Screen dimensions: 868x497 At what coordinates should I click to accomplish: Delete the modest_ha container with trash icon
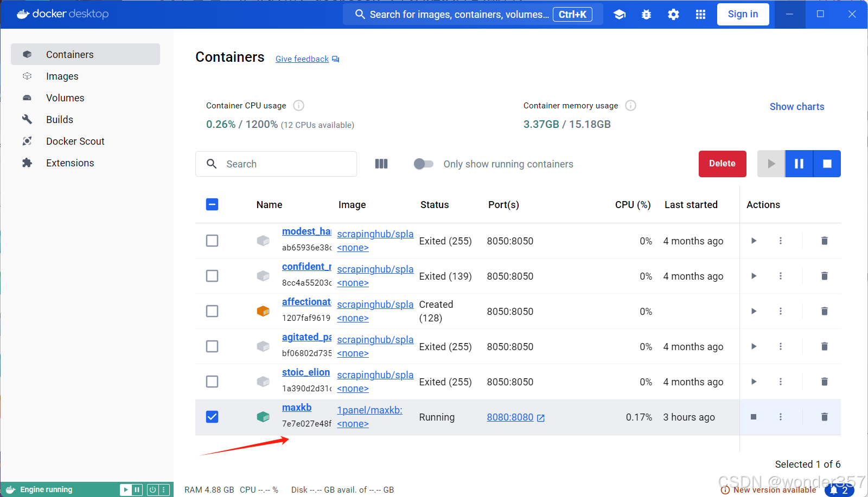click(x=824, y=241)
